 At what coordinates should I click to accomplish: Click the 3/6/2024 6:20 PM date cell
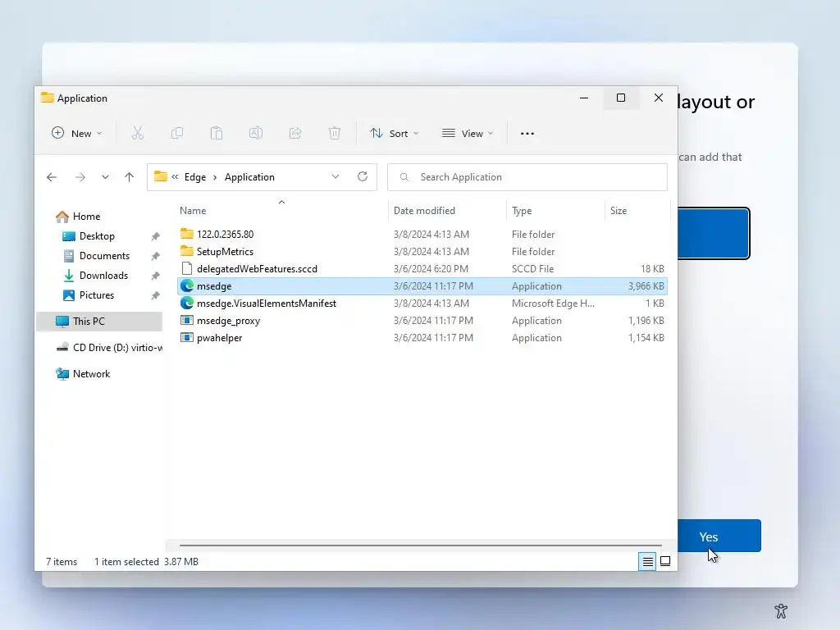click(431, 269)
